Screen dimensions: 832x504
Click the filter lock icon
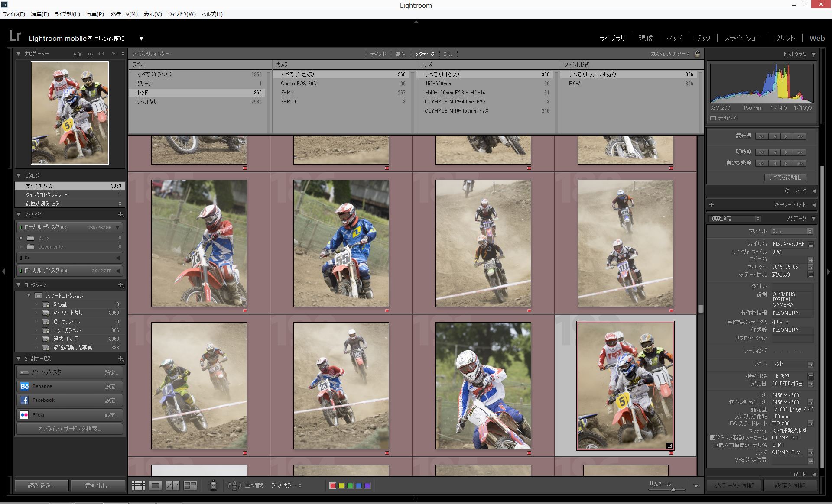coord(697,54)
